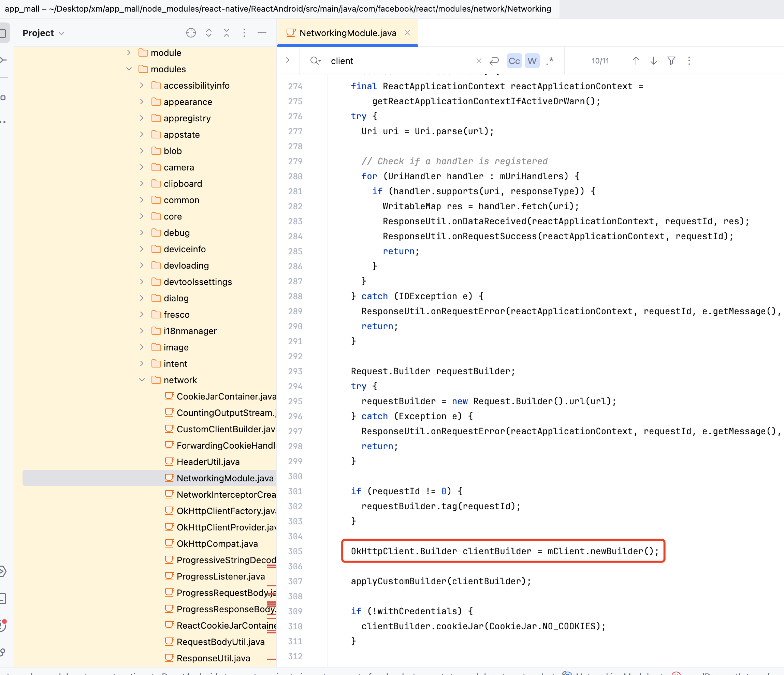The image size is (784, 675).
Task: Hide the Project tool window
Action: 262,33
